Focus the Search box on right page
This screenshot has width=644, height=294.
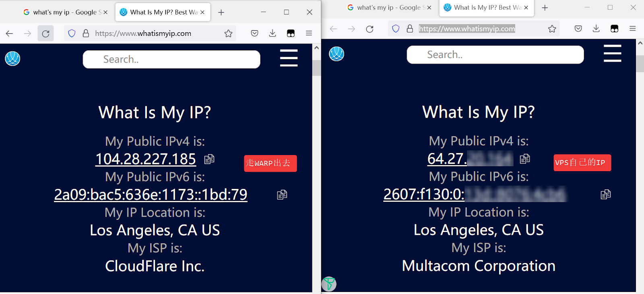click(495, 55)
